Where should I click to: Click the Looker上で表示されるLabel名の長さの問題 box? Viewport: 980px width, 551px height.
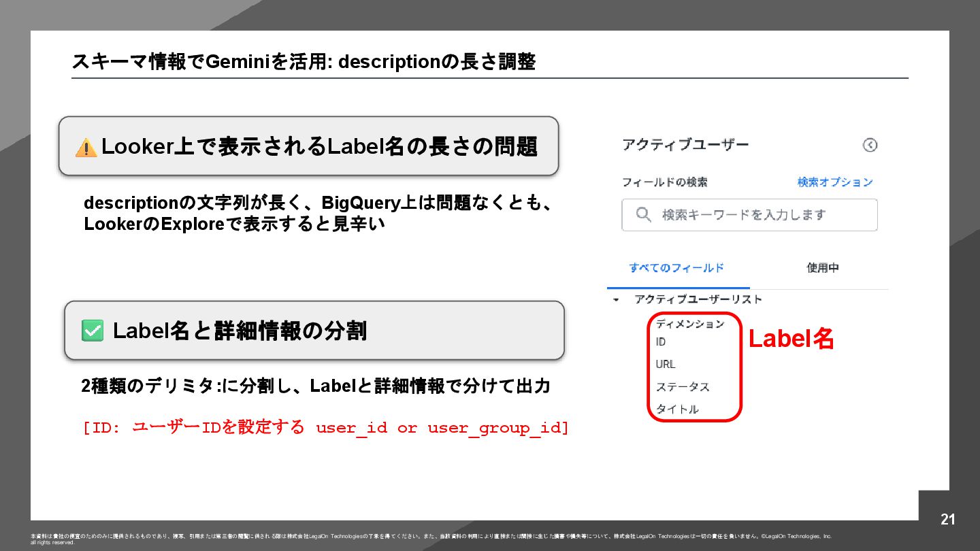pyautogui.click(x=308, y=146)
